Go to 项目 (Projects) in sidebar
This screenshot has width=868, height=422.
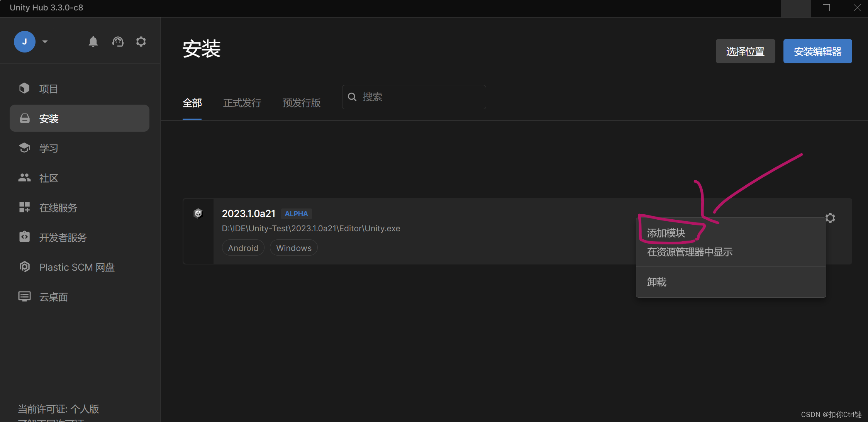click(80, 89)
